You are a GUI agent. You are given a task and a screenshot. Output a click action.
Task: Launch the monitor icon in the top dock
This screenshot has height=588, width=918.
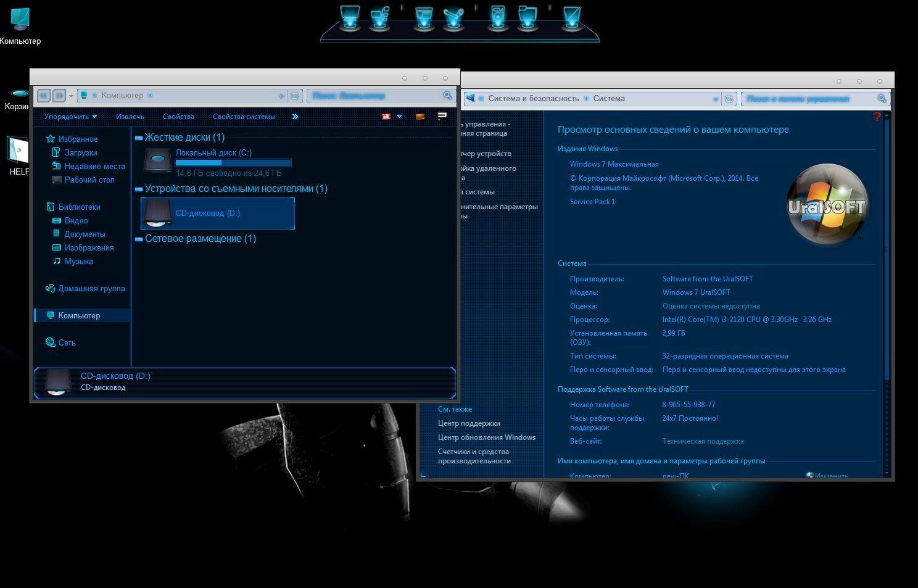click(349, 18)
